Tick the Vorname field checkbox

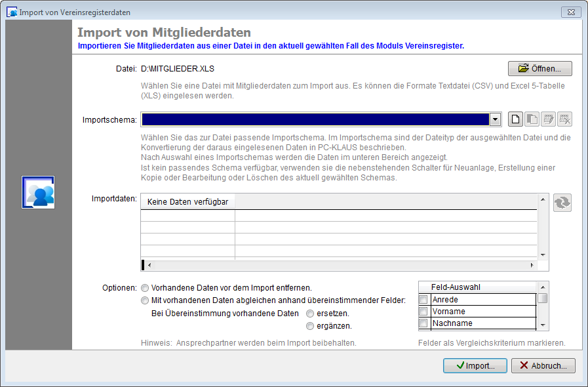(x=423, y=312)
